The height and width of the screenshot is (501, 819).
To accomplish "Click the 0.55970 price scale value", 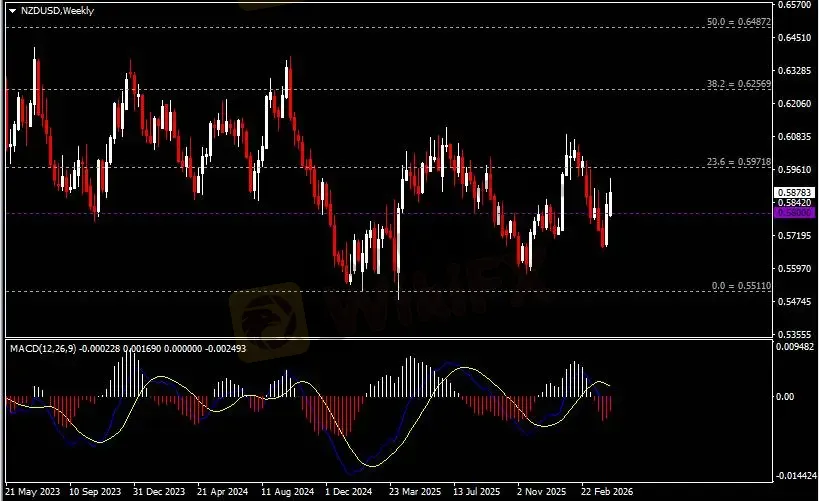I will point(794,269).
